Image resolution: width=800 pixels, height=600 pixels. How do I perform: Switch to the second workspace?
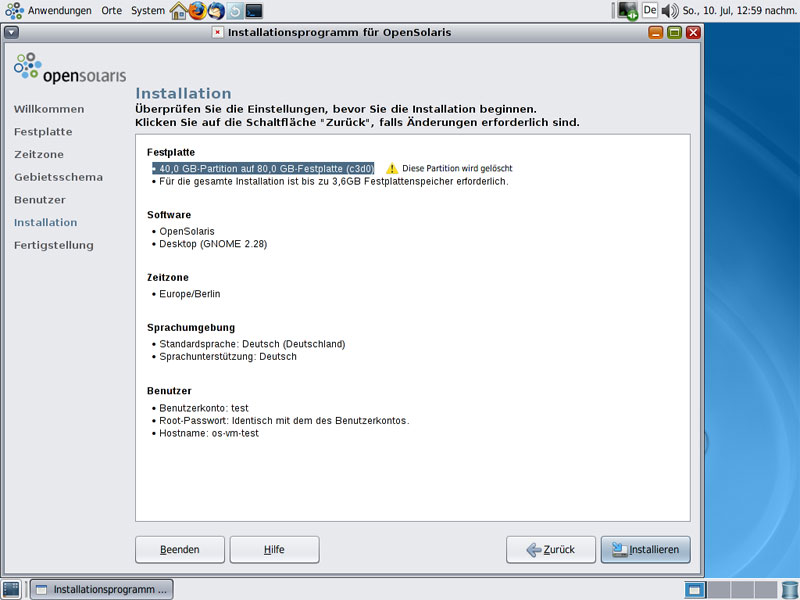coord(718,589)
